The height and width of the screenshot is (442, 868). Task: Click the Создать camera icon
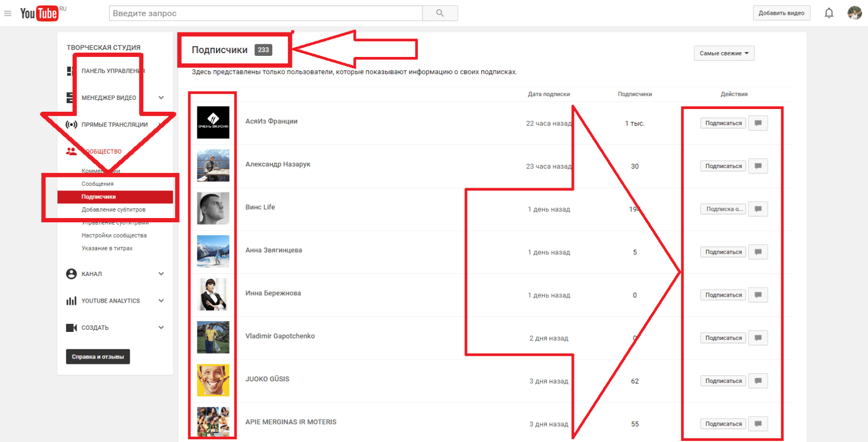71,328
